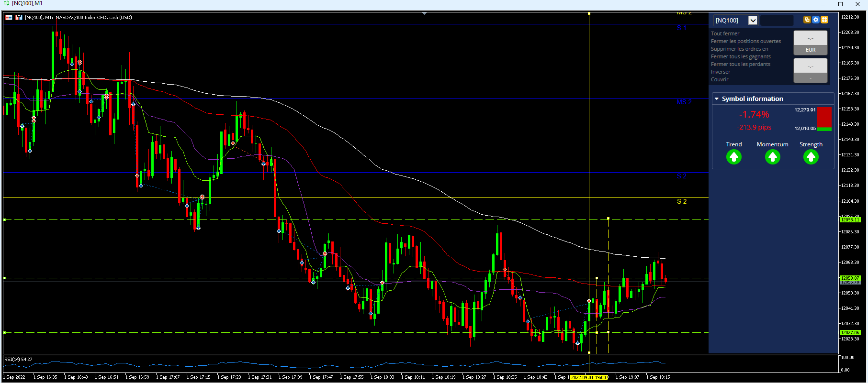The image size is (868, 383).
Task: Click the green Momentum arrow indicator
Action: (772, 157)
